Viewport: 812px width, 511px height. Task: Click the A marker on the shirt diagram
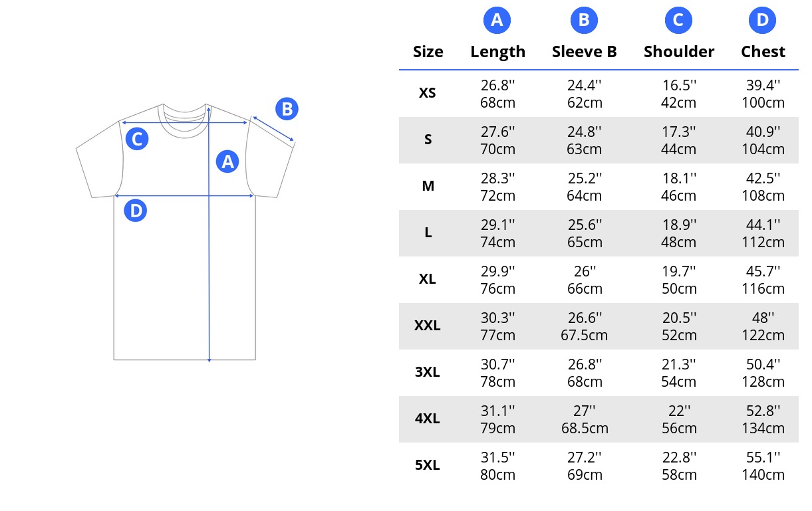pyautogui.click(x=227, y=161)
